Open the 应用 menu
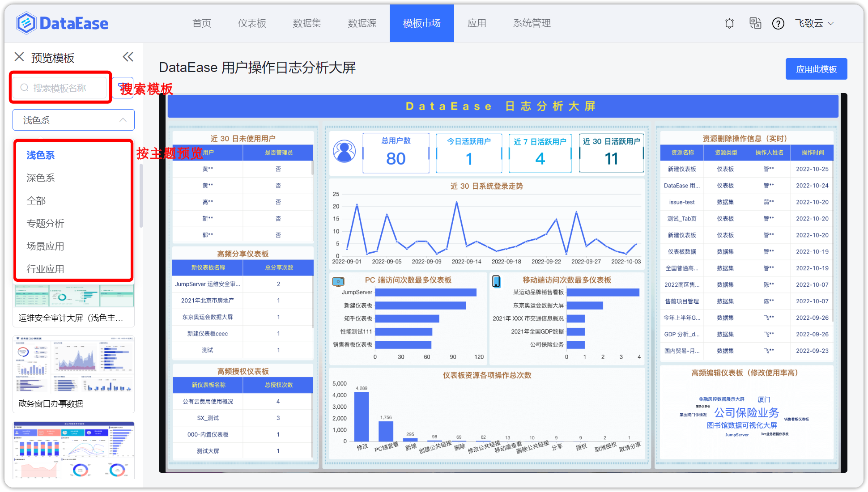Image resolution: width=868 pixels, height=492 pixels. pos(477,23)
